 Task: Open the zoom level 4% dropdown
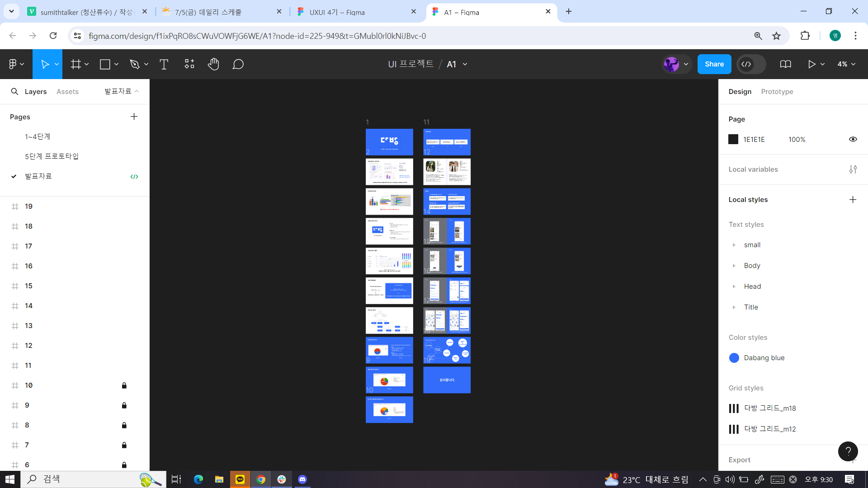click(x=846, y=64)
